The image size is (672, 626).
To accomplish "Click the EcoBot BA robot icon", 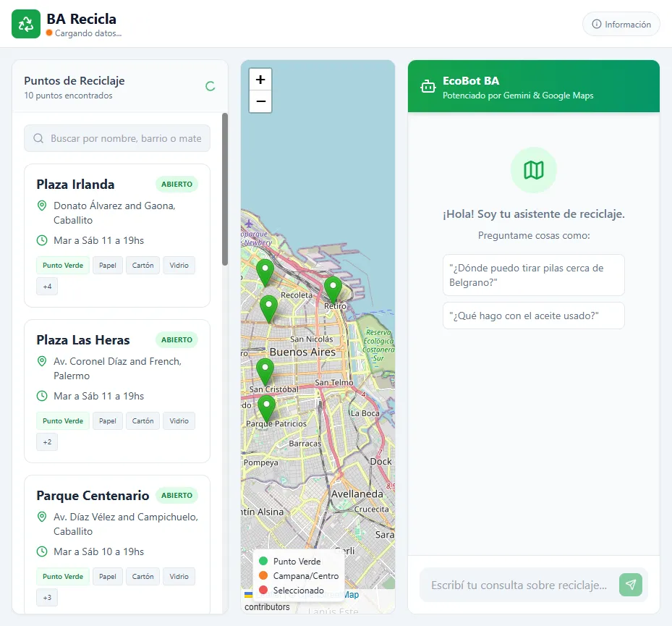I will pos(428,86).
